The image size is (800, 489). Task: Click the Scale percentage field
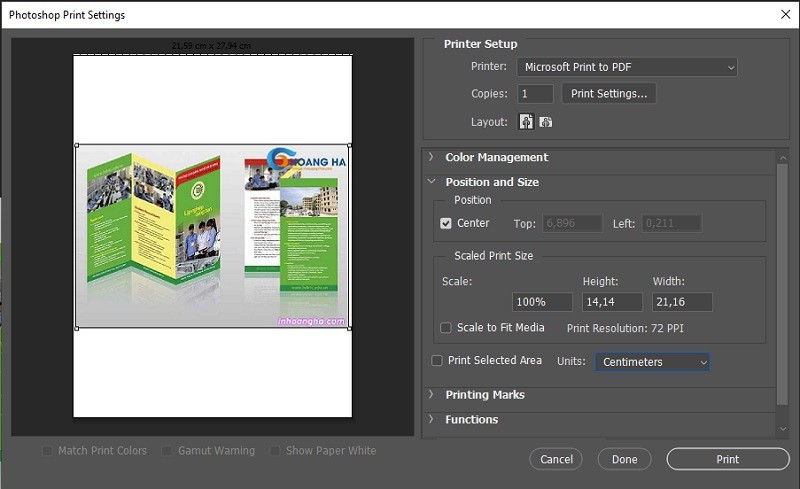click(x=542, y=302)
